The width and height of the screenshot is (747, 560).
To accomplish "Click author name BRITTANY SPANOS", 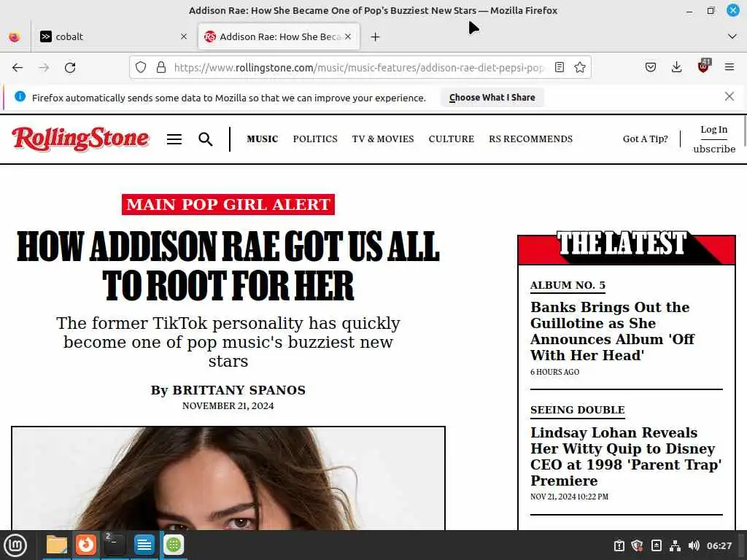I will pyautogui.click(x=239, y=390).
